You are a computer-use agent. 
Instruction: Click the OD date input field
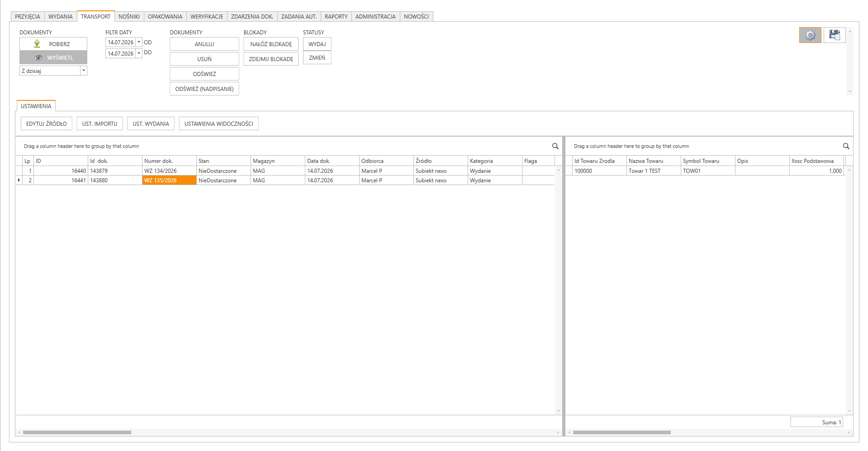[x=121, y=42]
